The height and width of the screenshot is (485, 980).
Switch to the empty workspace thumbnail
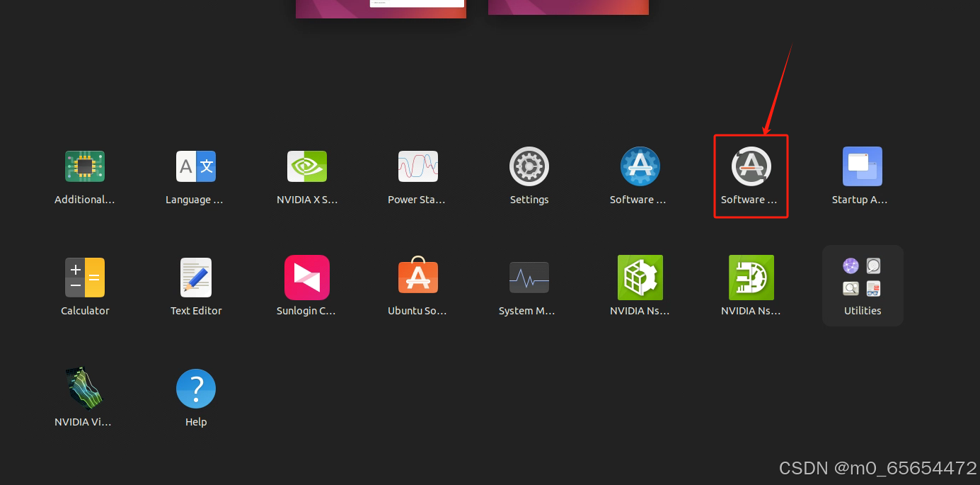(568, 7)
